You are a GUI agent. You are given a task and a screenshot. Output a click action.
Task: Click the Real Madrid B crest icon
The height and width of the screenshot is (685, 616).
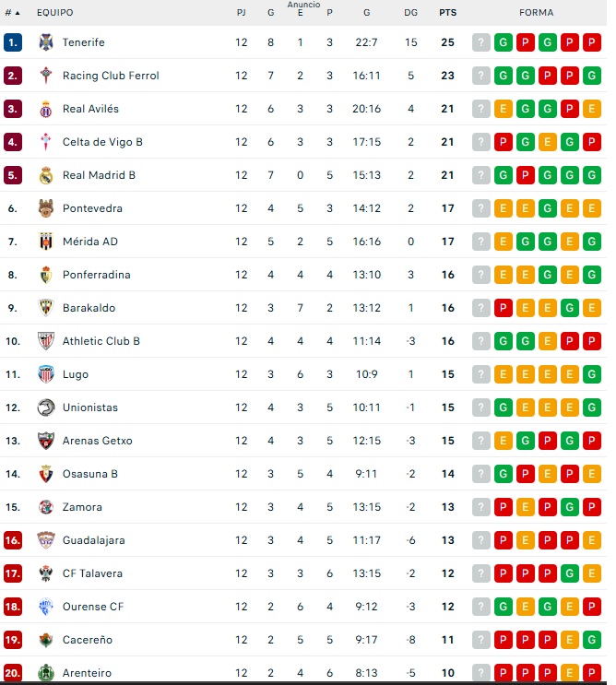pyautogui.click(x=46, y=175)
